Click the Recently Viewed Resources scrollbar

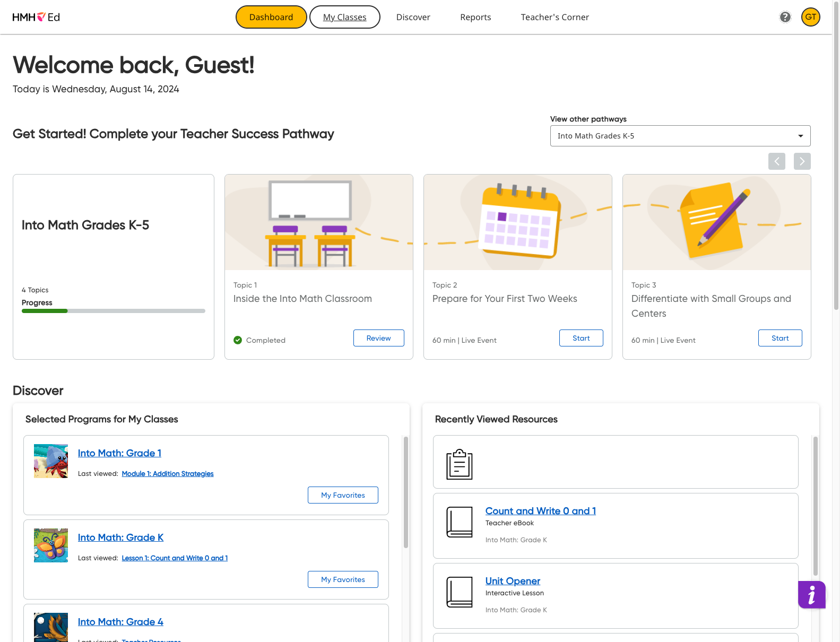point(816,506)
